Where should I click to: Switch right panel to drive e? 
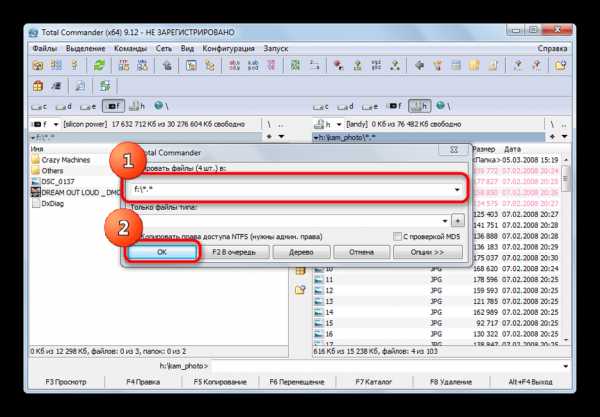369,107
